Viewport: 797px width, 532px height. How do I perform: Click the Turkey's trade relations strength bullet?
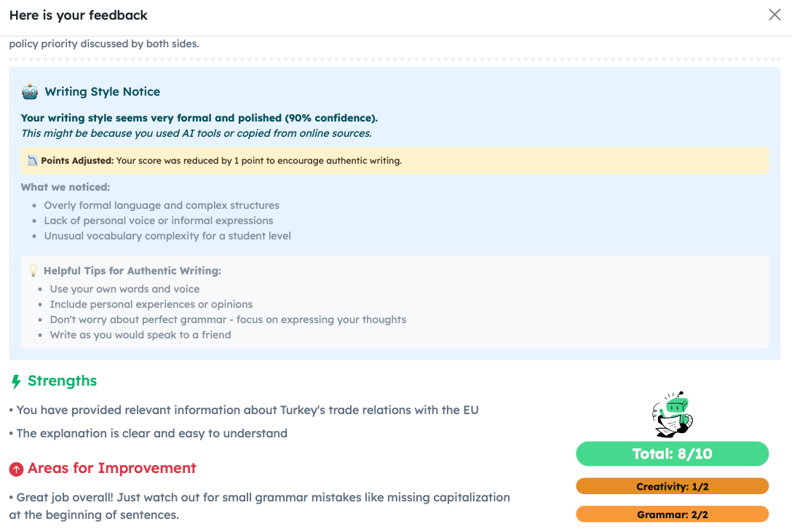(x=247, y=410)
